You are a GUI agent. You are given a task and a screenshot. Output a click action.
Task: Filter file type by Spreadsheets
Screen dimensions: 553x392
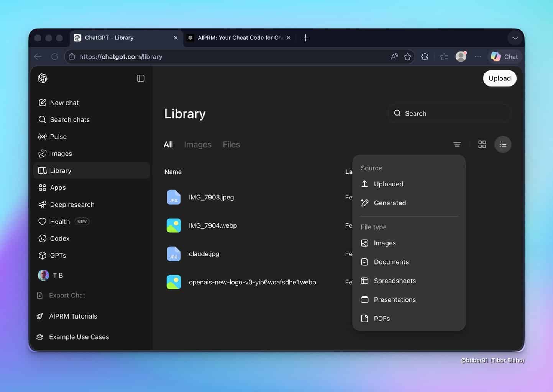(409, 281)
